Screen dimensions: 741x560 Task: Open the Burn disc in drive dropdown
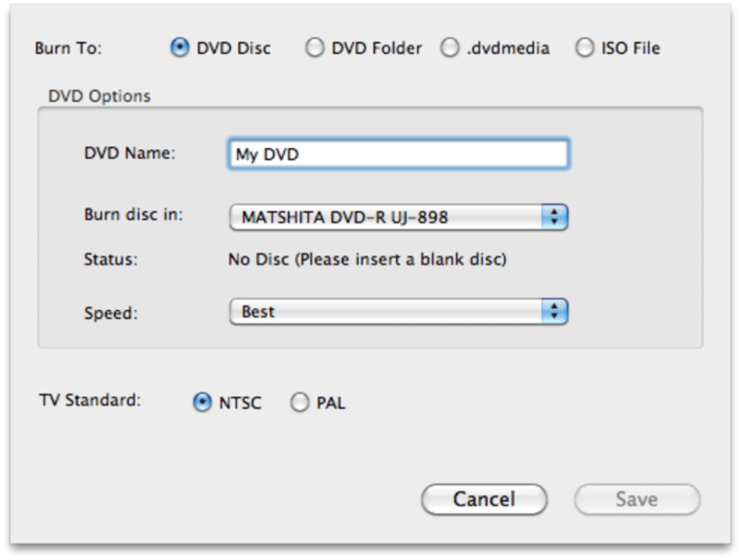tap(398, 217)
